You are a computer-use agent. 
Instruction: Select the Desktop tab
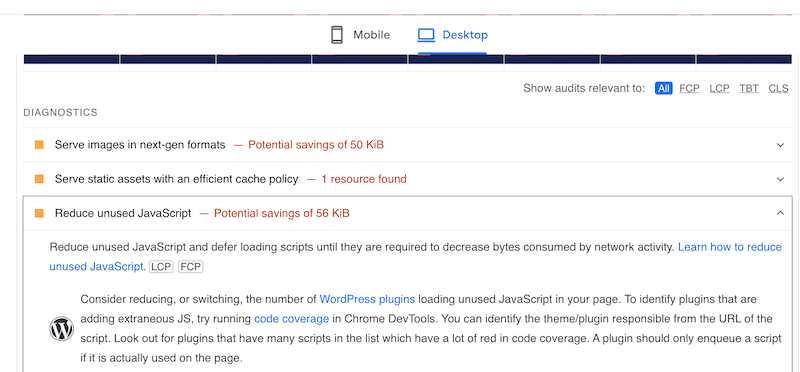452,35
